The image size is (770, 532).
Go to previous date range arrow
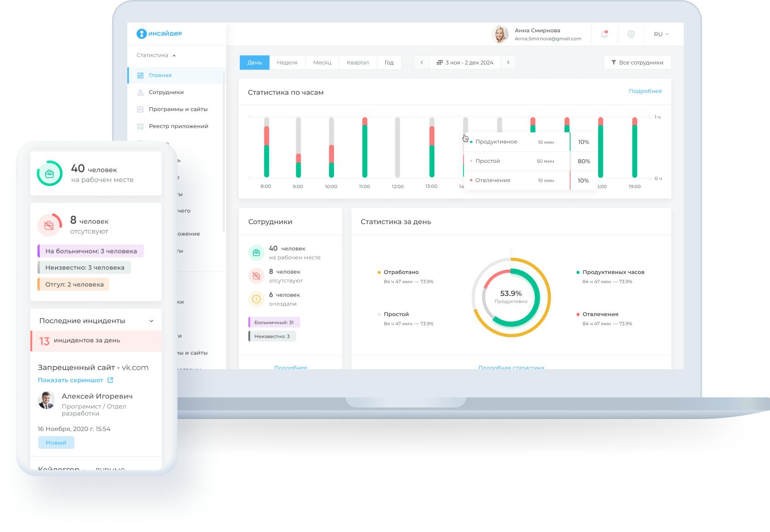[x=422, y=63]
